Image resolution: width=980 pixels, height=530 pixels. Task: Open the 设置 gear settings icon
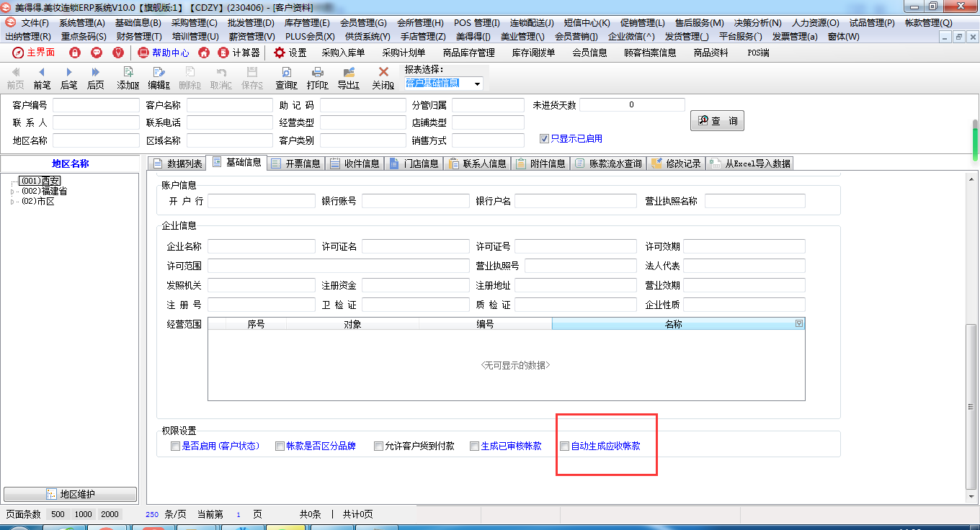click(x=280, y=53)
